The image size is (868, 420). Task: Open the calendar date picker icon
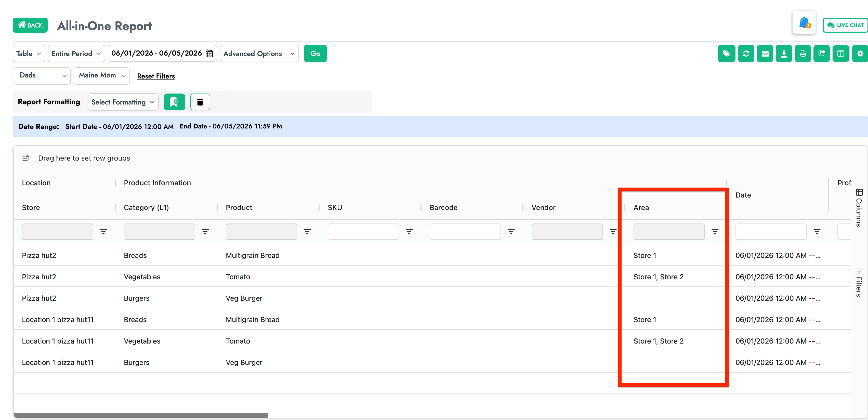click(209, 53)
